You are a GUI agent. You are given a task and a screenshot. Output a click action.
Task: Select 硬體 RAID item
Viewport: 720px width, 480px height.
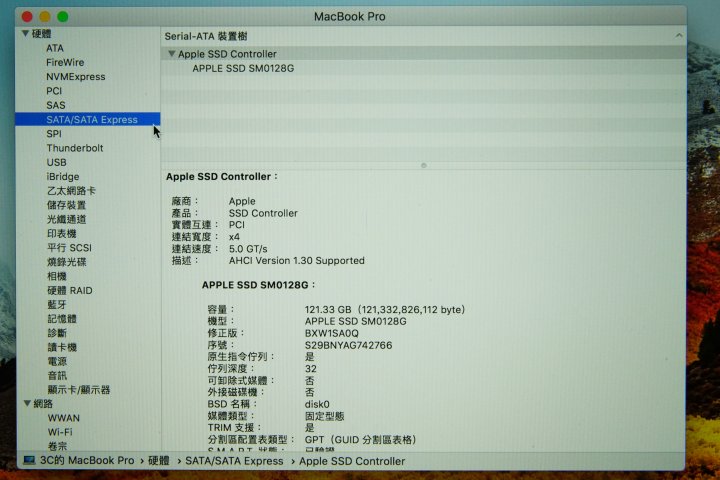70,290
